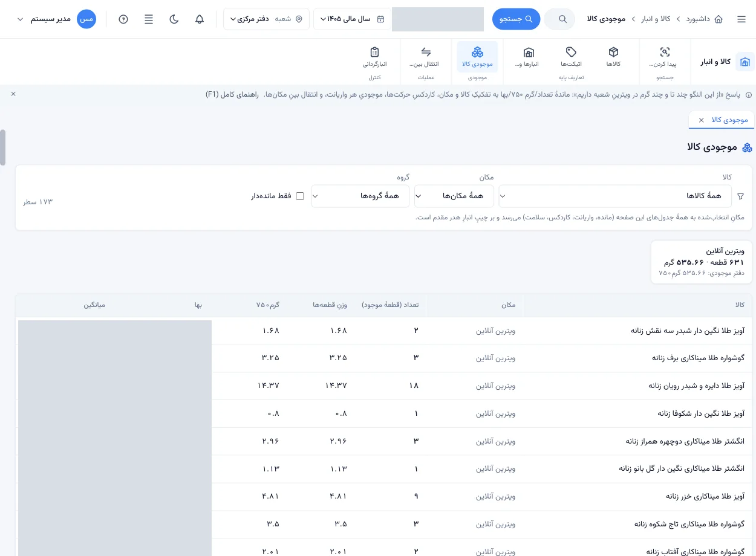Toggle dark mode moon icon
Screen dimensions: 756x556
pos(174,19)
